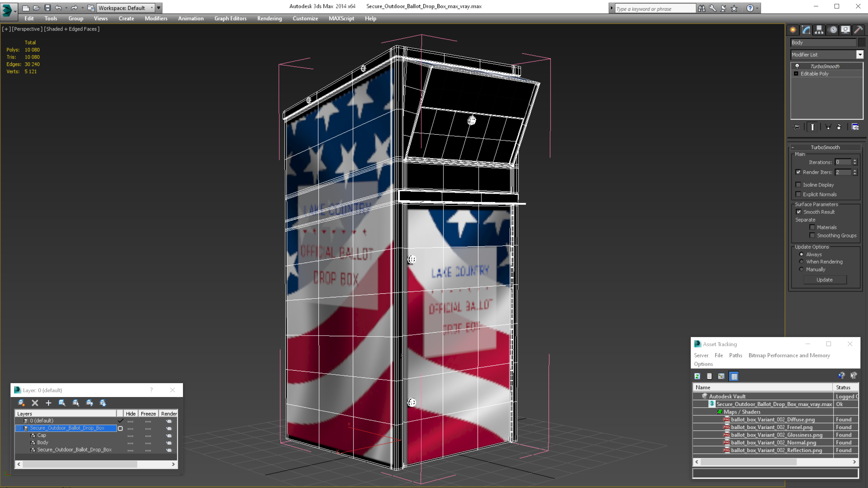This screenshot has height=488, width=868.
Task: Click the Redo arrow icon
Action: 74,8
